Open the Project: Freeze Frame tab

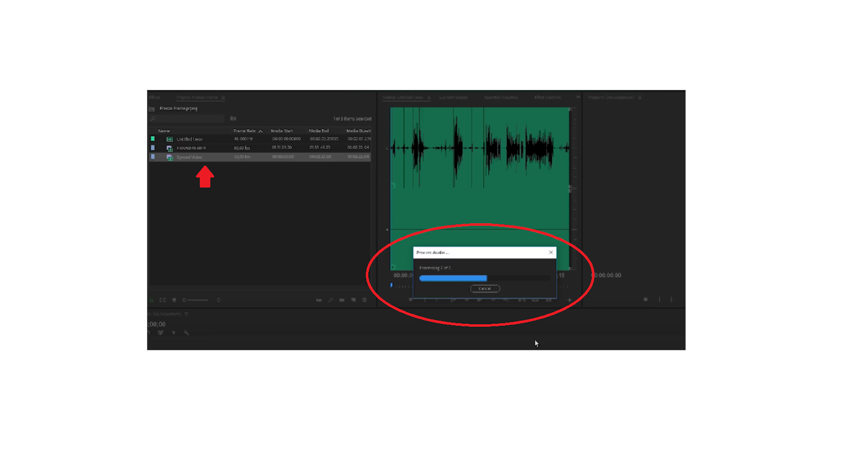pos(197,98)
